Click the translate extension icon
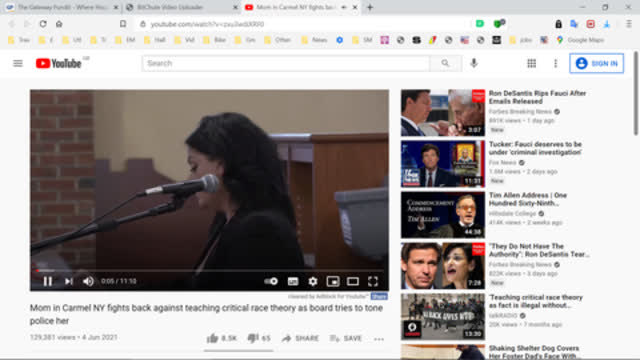The image size is (640, 360). pyautogui.click(x=574, y=24)
